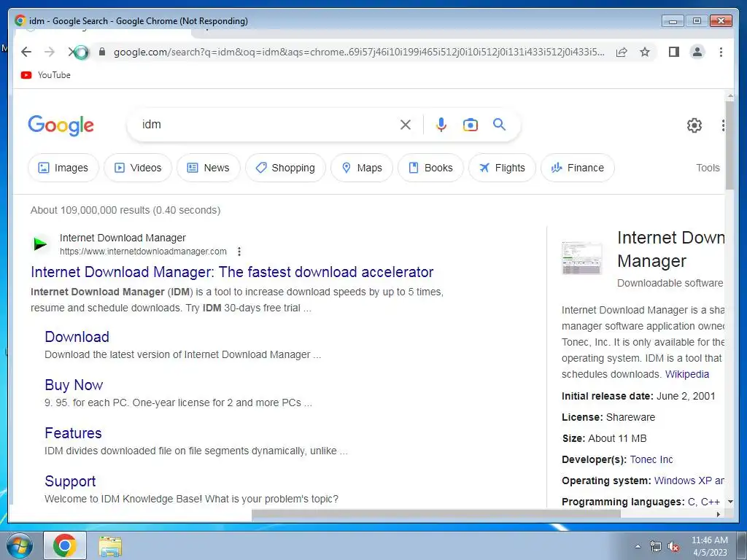The height and width of the screenshot is (560, 747).
Task: Share this page using the share icon
Action: point(622,52)
